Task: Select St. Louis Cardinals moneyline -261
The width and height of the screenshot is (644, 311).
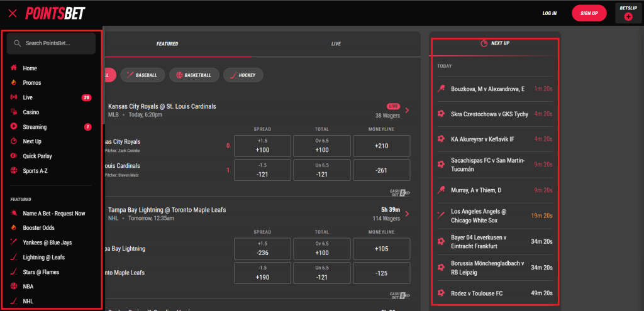Action: click(x=382, y=170)
